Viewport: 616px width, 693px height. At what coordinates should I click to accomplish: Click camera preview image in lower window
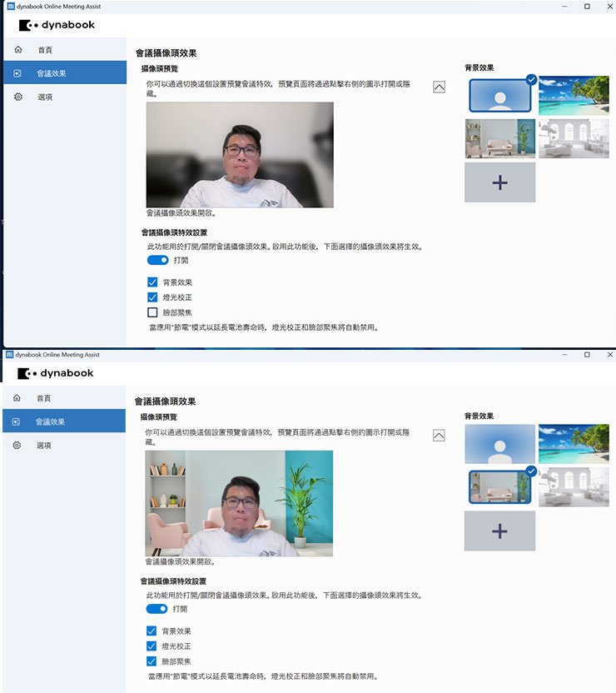(239, 503)
